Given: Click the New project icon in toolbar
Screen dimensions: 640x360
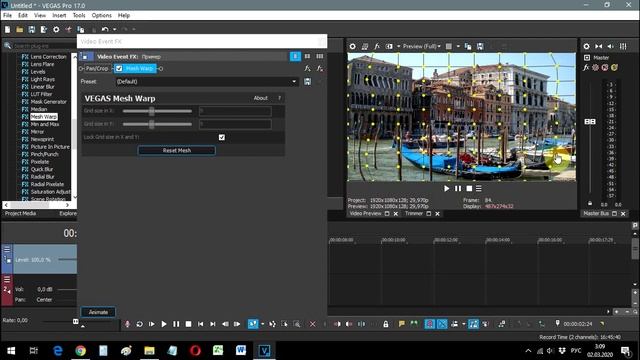Looking at the screenshot, I should [x=7, y=29].
